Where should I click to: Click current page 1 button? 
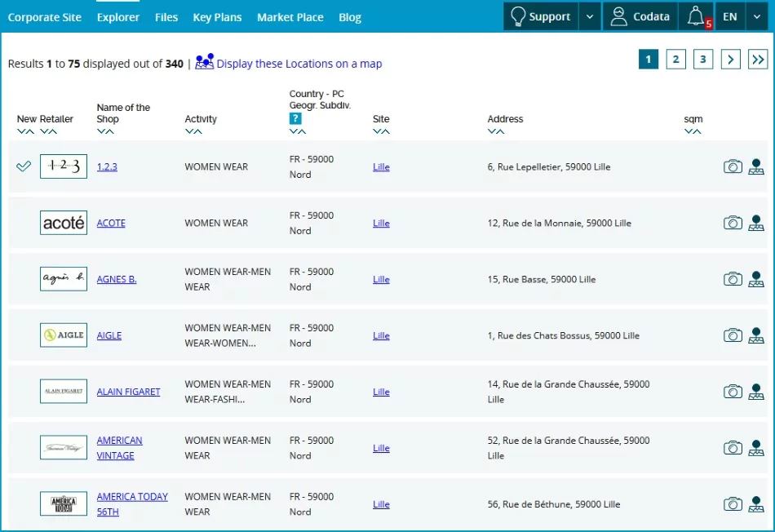[649, 60]
